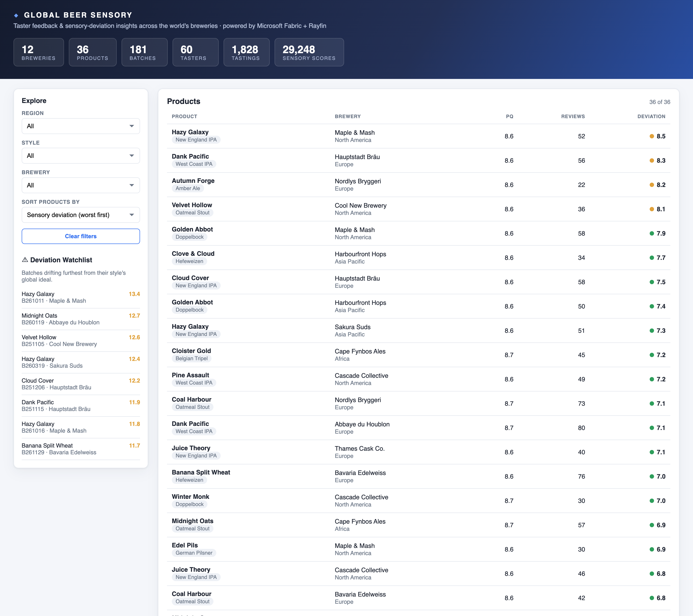Click the Deviation Watchlist warning triangle icon
Image resolution: width=693 pixels, height=616 pixels.
tap(25, 260)
